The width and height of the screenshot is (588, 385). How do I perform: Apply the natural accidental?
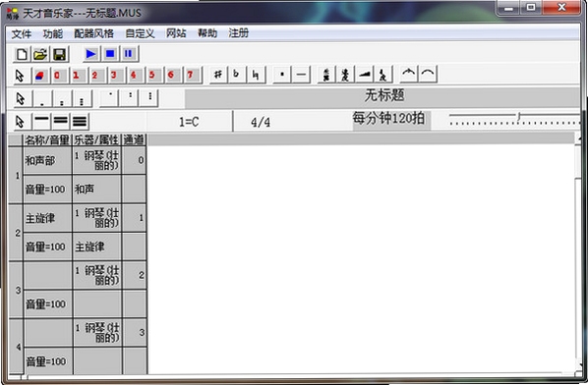256,75
